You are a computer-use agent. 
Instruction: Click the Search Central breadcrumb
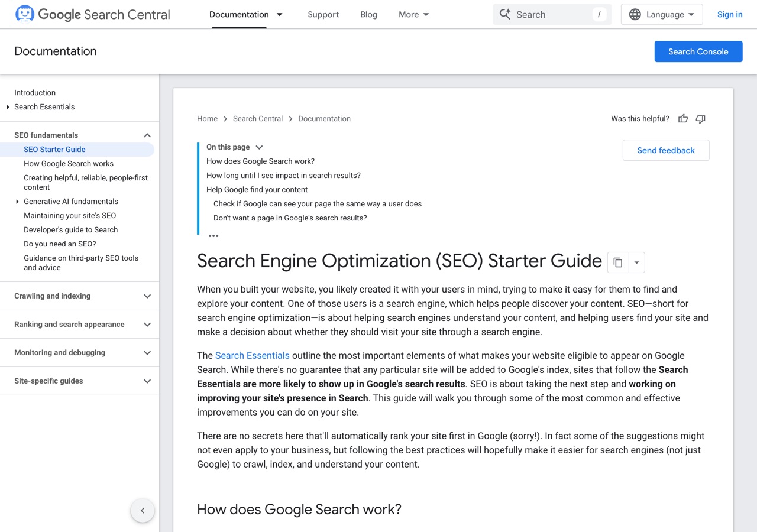click(258, 119)
